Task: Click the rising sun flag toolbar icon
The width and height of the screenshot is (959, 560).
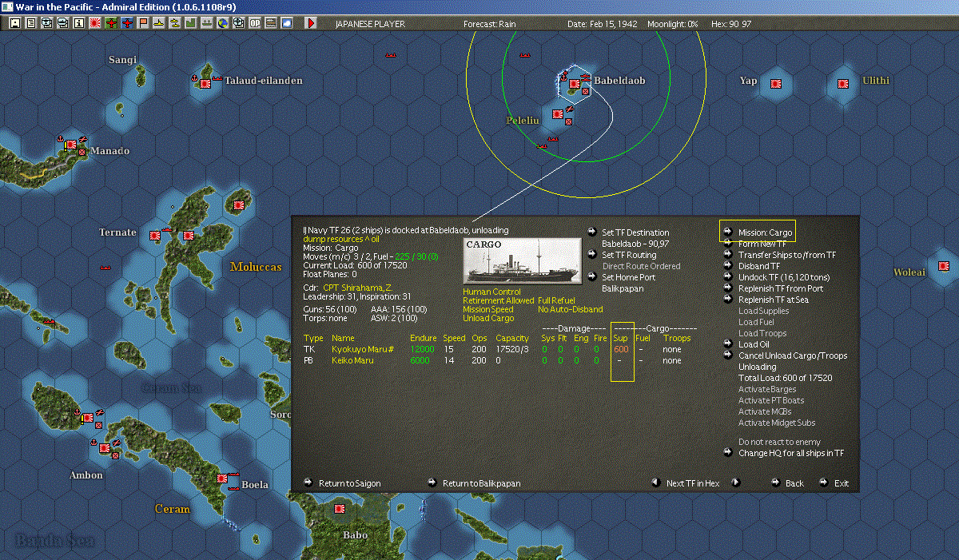Action: pyautogui.click(x=95, y=24)
